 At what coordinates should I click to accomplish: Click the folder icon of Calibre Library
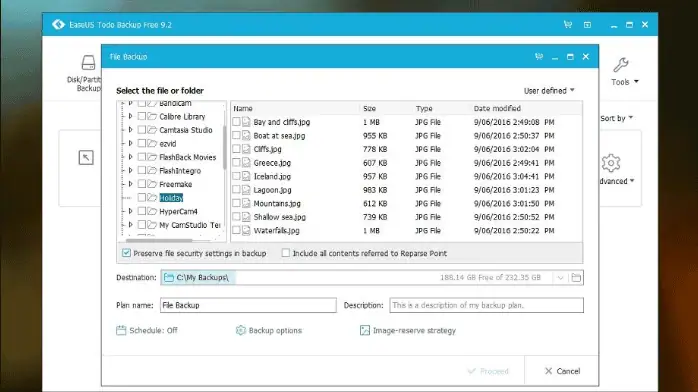[x=152, y=117]
